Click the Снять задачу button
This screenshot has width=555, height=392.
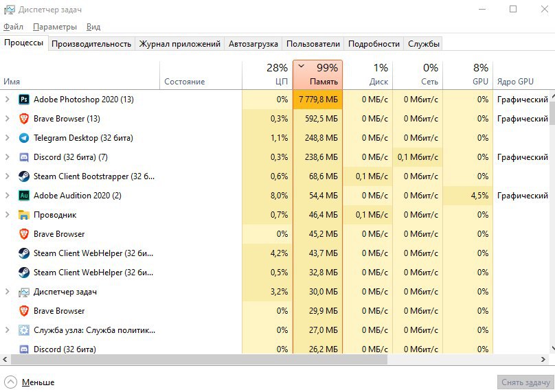click(525, 382)
